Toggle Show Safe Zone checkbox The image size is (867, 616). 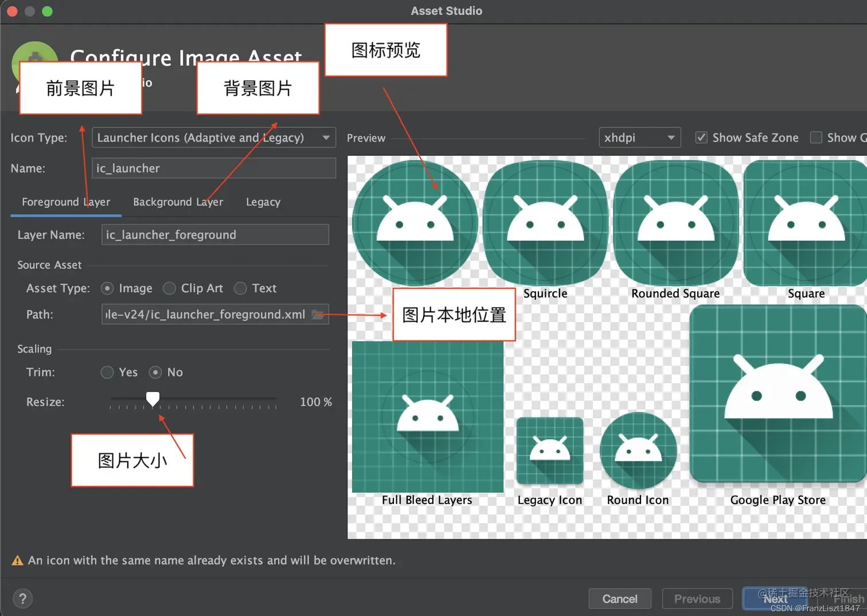(701, 138)
